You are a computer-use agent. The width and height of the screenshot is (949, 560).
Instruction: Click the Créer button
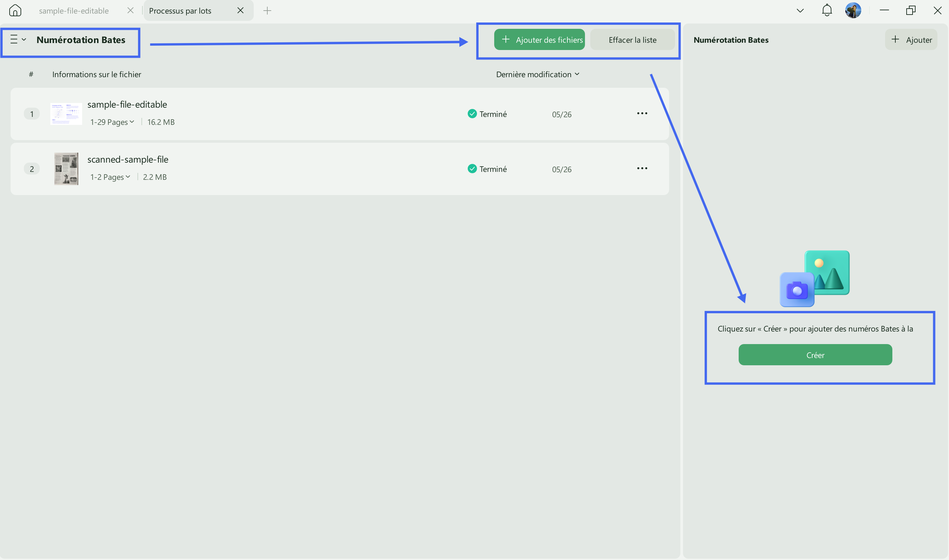(x=815, y=355)
